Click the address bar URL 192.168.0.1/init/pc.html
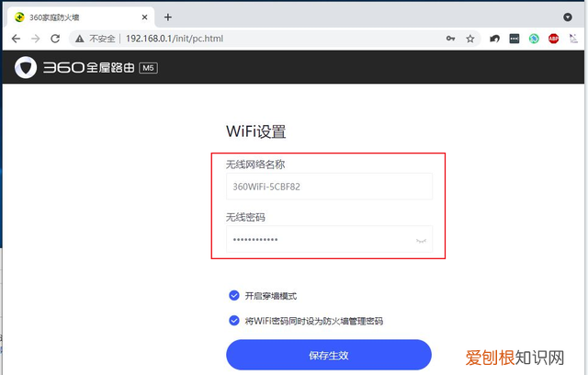The image size is (588, 375). point(175,39)
